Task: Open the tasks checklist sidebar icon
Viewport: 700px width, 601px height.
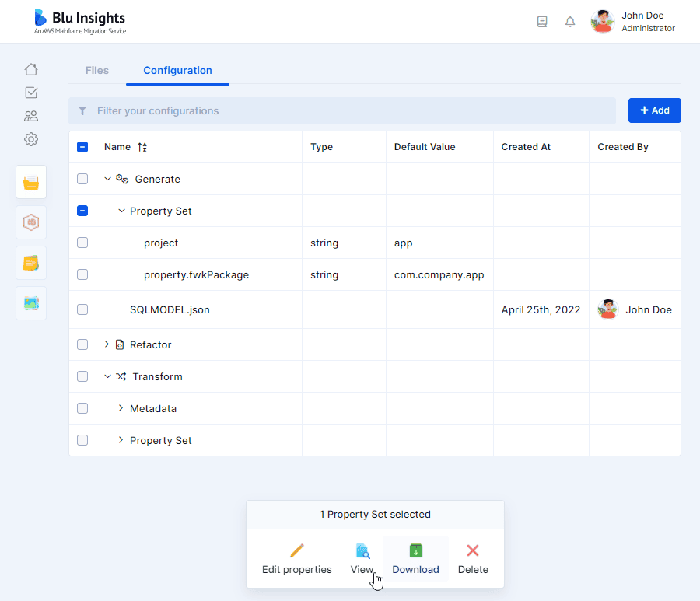Action: point(31,93)
